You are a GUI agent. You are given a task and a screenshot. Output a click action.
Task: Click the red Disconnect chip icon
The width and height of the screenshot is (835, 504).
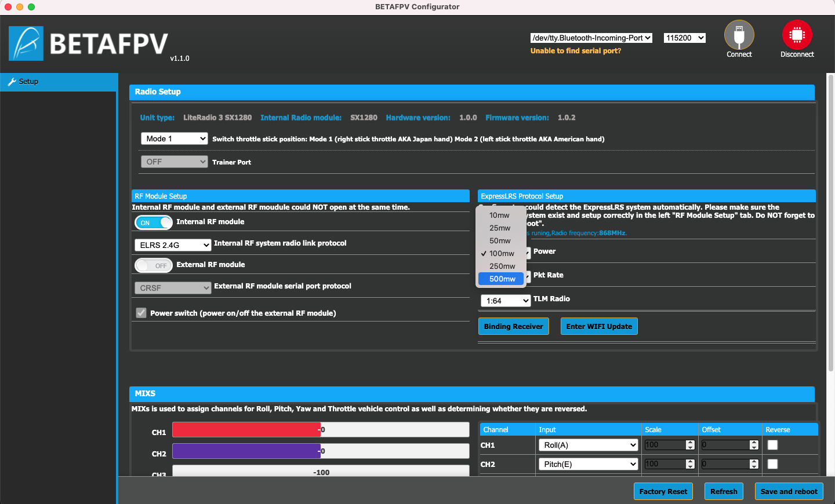(797, 35)
